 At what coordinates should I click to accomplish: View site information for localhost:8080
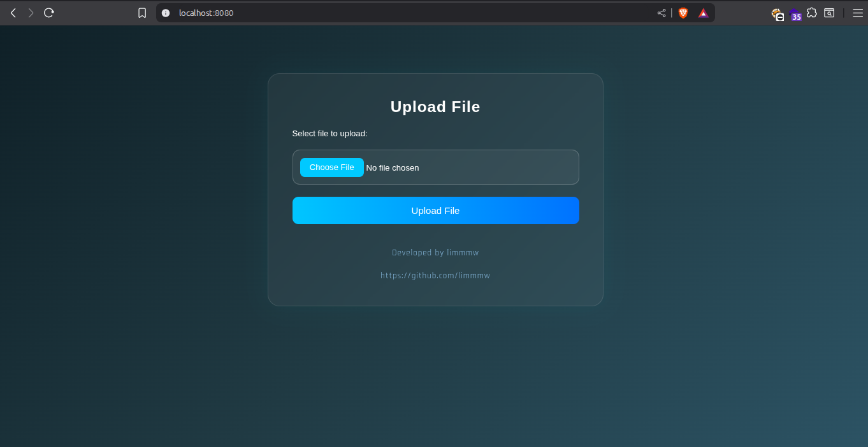[166, 13]
